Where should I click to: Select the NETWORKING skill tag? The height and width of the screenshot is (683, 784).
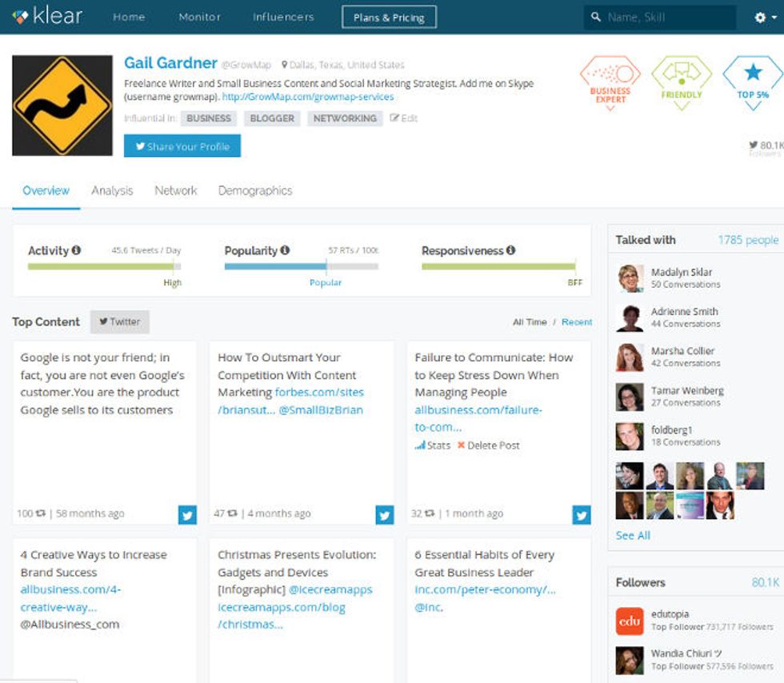click(345, 118)
